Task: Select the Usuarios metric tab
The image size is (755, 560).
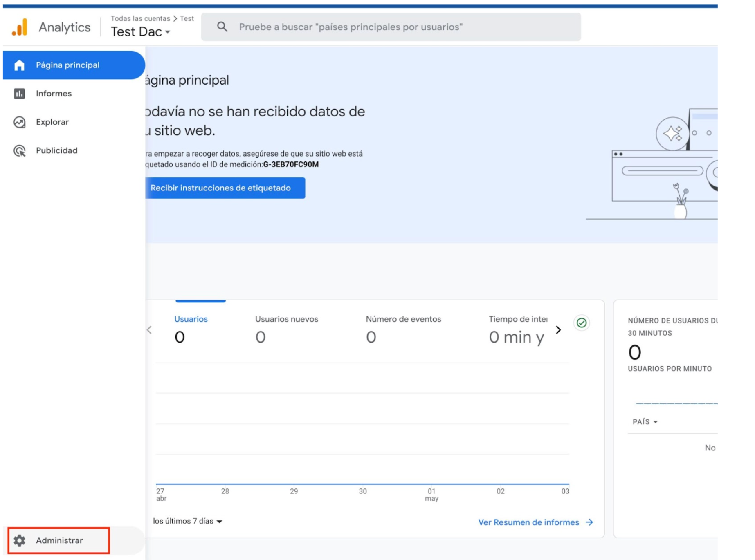Action: tap(191, 329)
